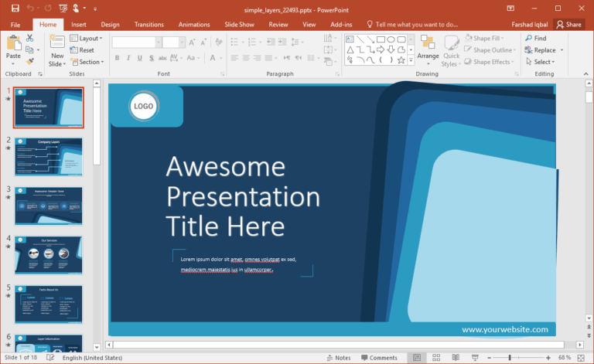Switch to the Transitions ribbon tab
594x364 pixels.
tap(149, 25)
